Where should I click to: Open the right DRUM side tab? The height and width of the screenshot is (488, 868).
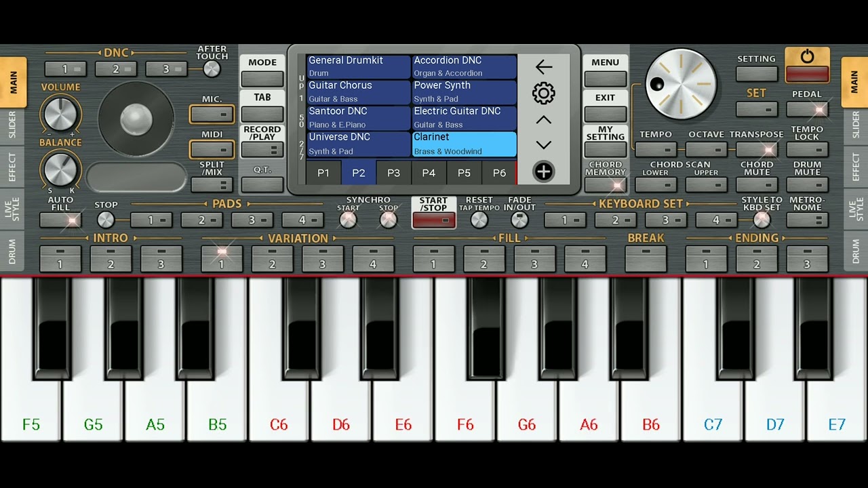854,251
